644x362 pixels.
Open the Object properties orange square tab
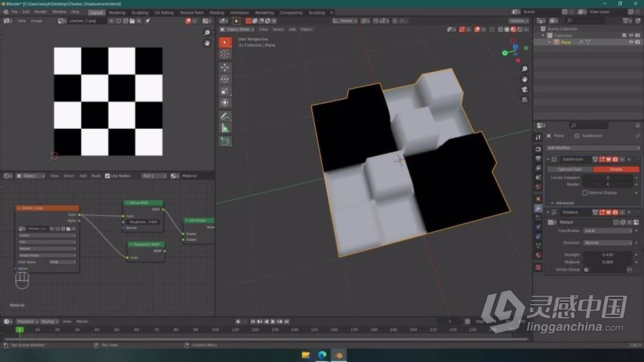pyautogui.click(x=539, y=199)
